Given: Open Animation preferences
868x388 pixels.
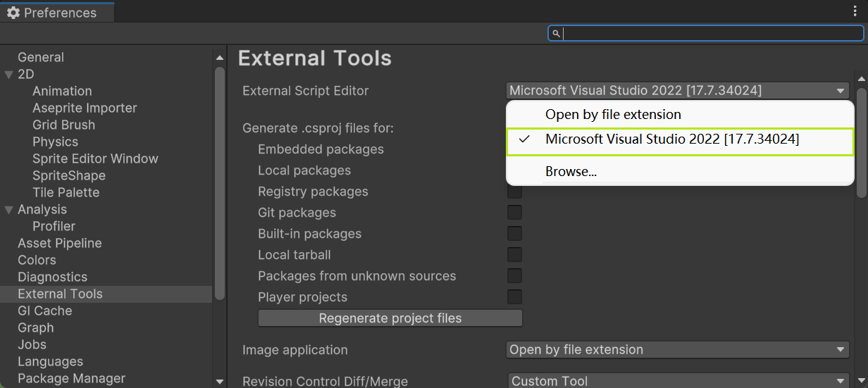Looking at the screenshot, I should coord(62,91).
